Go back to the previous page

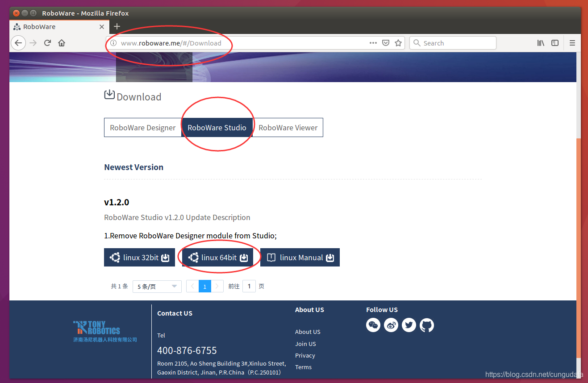coord(18,43)
